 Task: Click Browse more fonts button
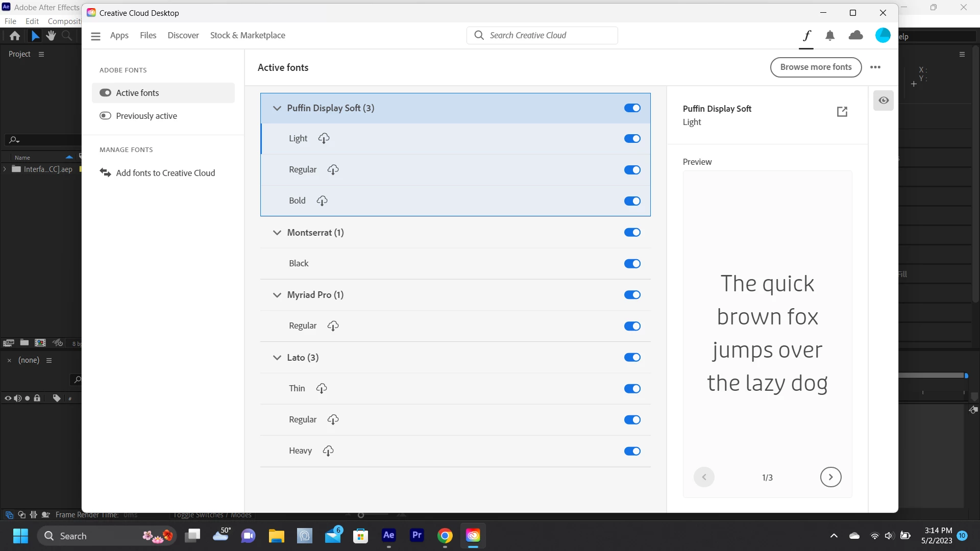point(816,67)
